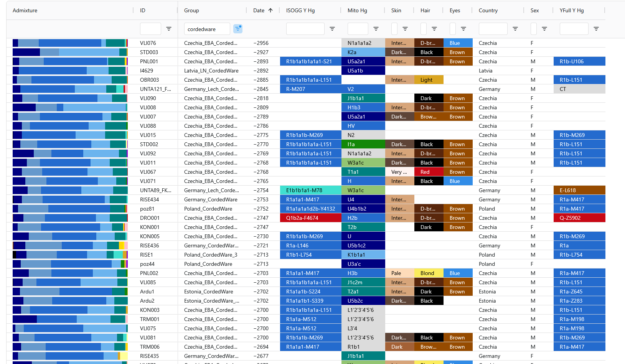Viewport: 625px width, 364px height.
Task: Select the CT YFull haplogroup cell
Action: click(579, 89)
